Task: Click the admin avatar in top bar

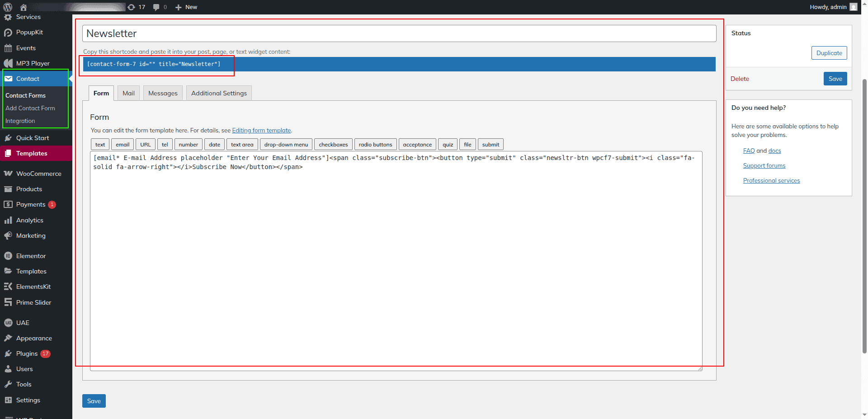Action: click(853, 7)
